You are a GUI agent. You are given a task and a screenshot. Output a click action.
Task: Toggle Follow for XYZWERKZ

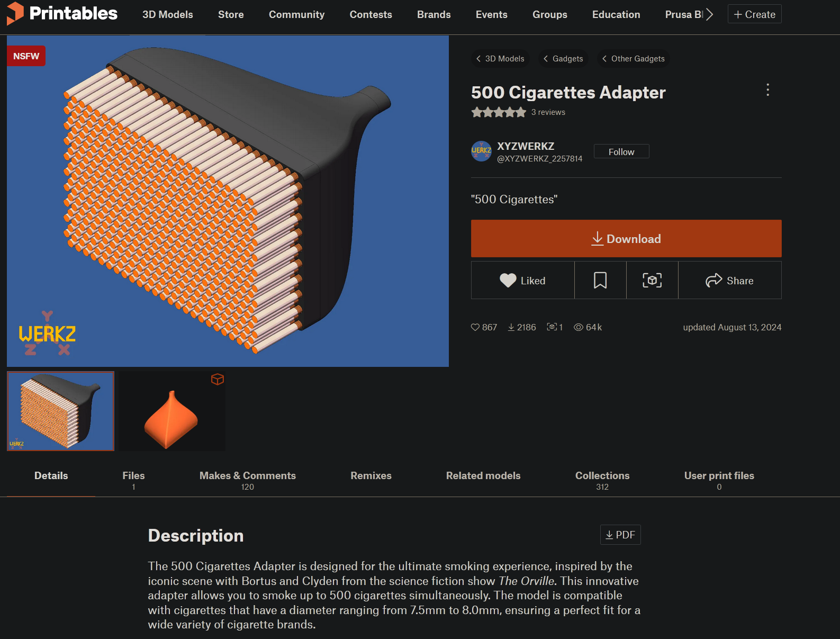point(621,151)
